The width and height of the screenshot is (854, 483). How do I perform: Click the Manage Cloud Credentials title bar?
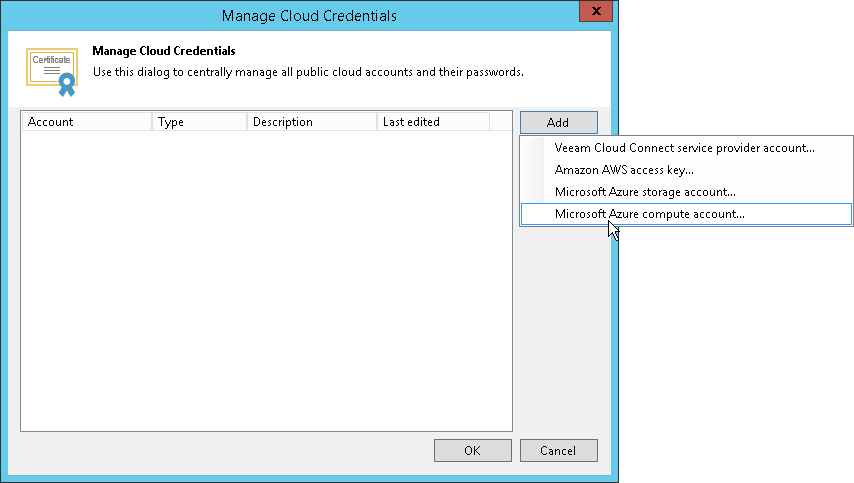[309, 15]
